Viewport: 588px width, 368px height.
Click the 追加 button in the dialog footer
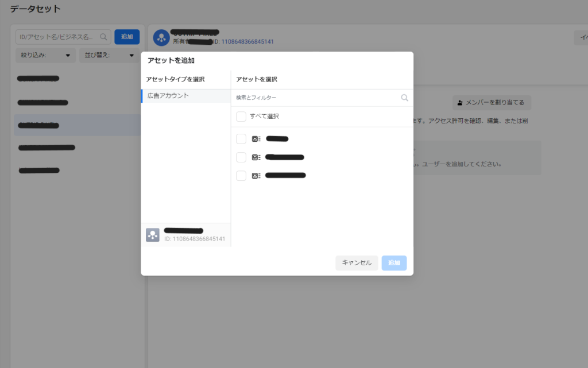pos(394,263)
